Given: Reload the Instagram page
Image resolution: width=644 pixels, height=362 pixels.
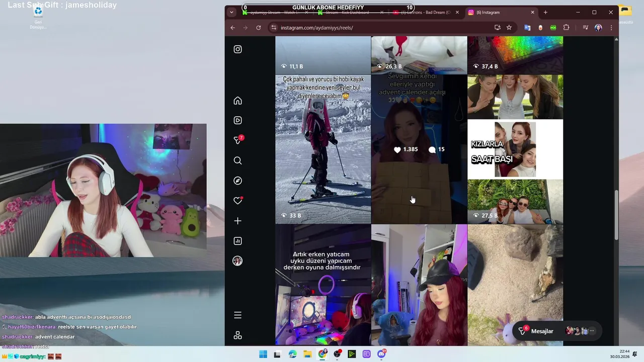Looking at the screenshot, I should point(259,28).
